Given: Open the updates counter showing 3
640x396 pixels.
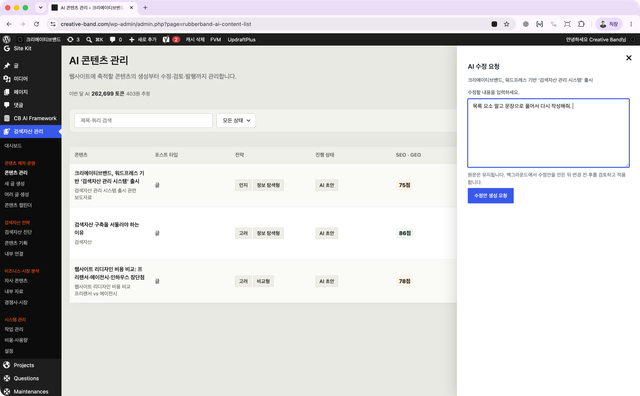Looking at the screenshot, I should [73, 40].
